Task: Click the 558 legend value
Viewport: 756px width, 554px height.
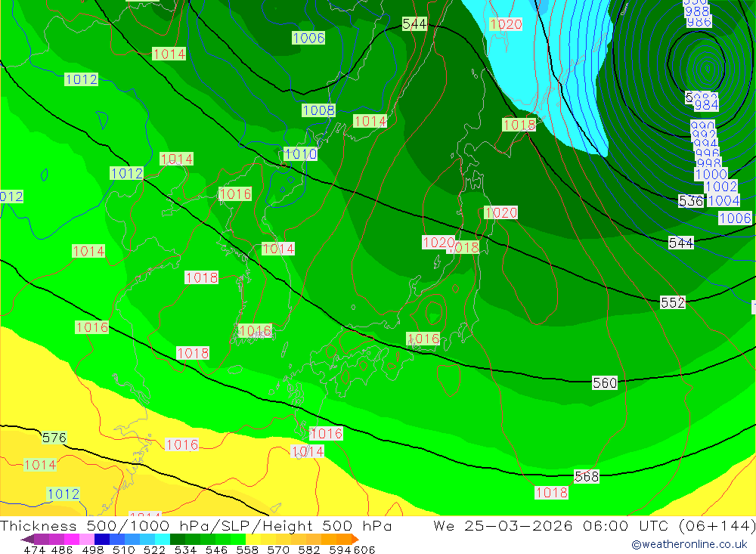Action: coord(247,549)
